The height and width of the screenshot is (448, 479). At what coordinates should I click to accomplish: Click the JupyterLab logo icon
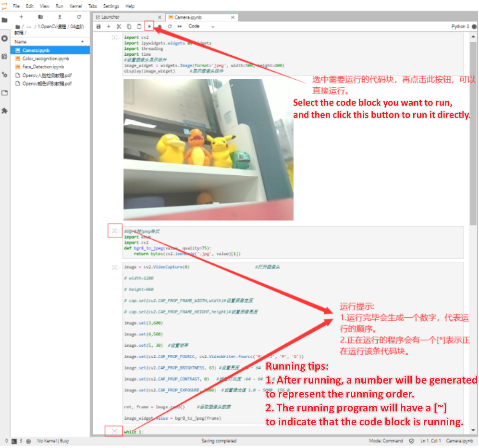4,6
